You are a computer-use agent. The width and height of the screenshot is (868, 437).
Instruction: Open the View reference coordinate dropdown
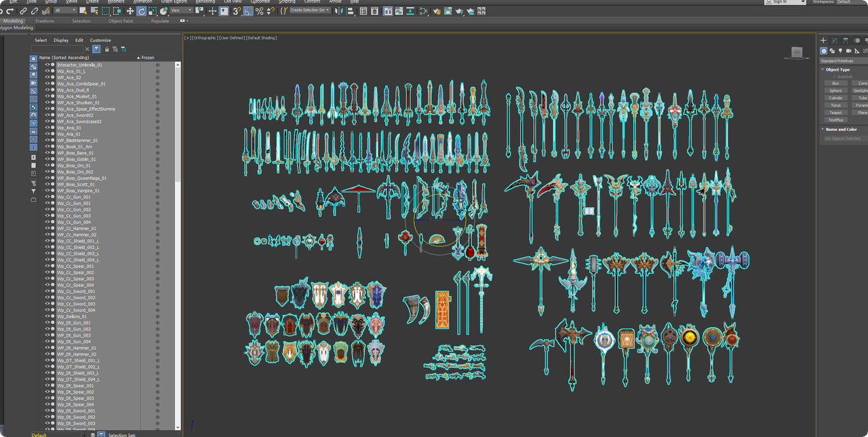(182, 11)
